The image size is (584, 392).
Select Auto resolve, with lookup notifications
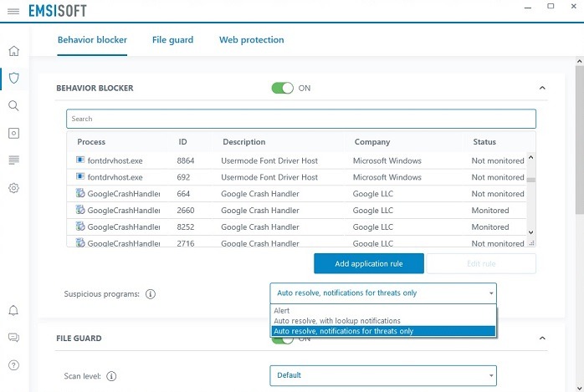pyautogui.click(x=383, y=321)
